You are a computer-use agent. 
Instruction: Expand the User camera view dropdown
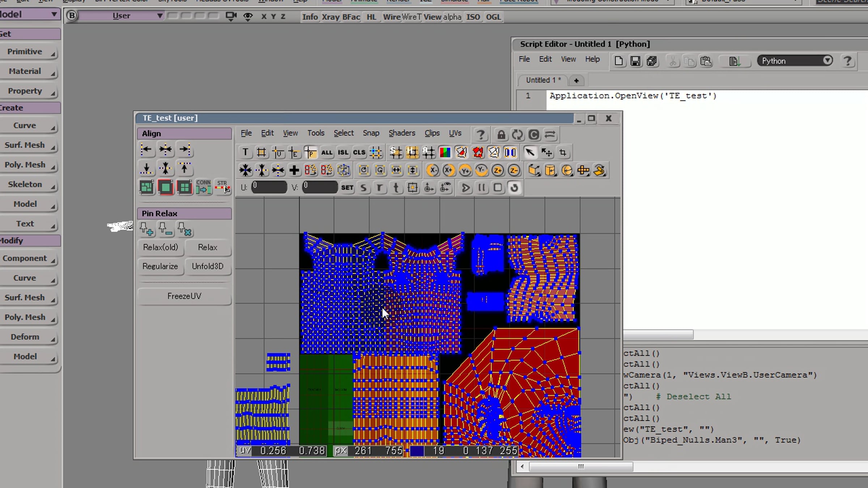(159, 16)
